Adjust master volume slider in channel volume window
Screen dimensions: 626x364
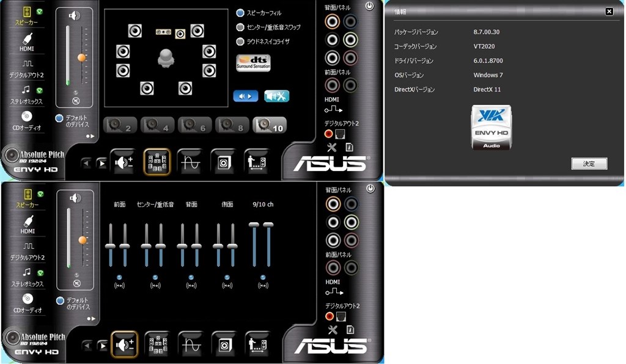83,240
